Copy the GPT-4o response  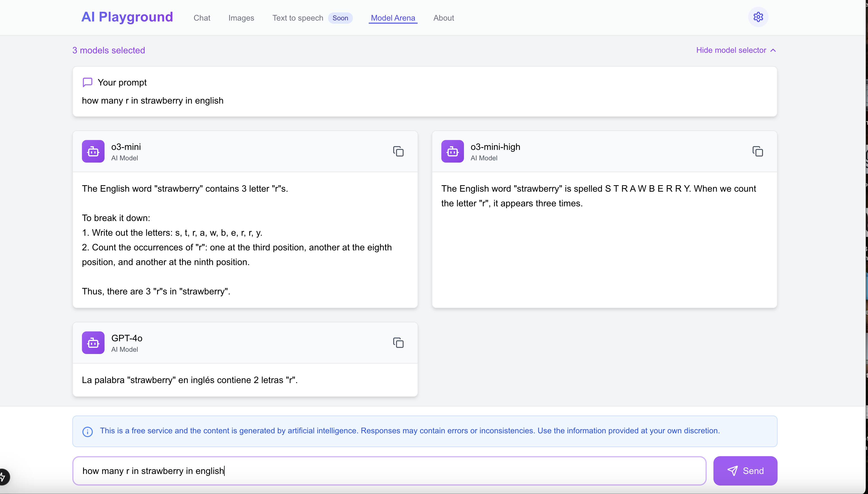[x=398, y=343]
